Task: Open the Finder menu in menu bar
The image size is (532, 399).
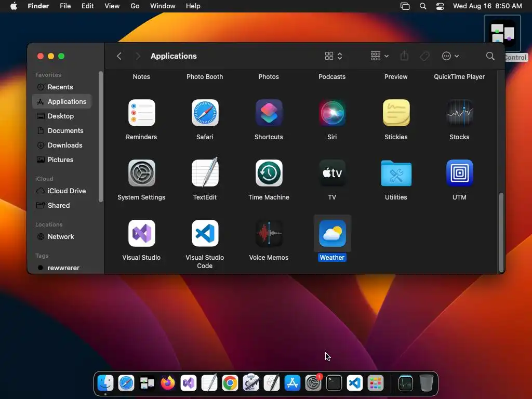Action: tap(38, 6)
